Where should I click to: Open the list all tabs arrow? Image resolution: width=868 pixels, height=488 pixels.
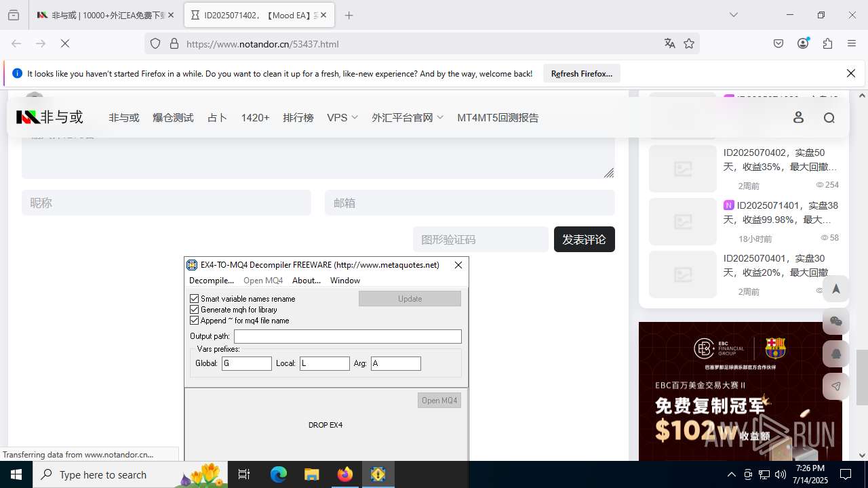(734, 15)
